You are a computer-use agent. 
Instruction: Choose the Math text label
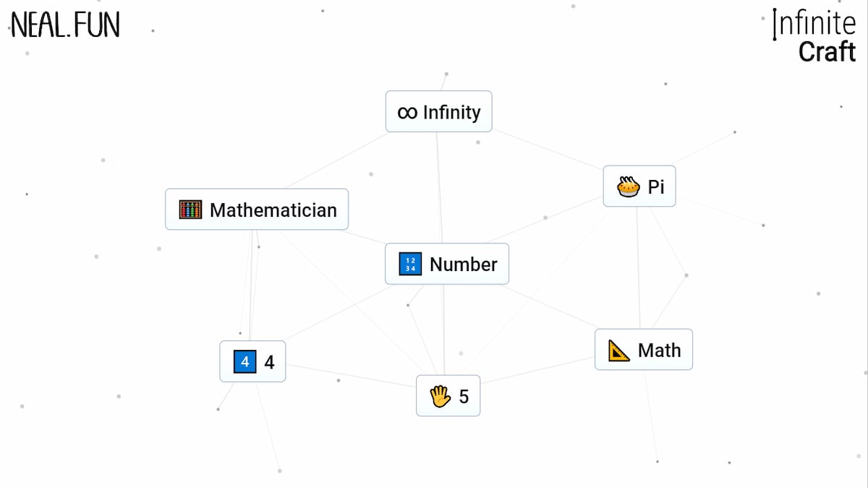659,351
